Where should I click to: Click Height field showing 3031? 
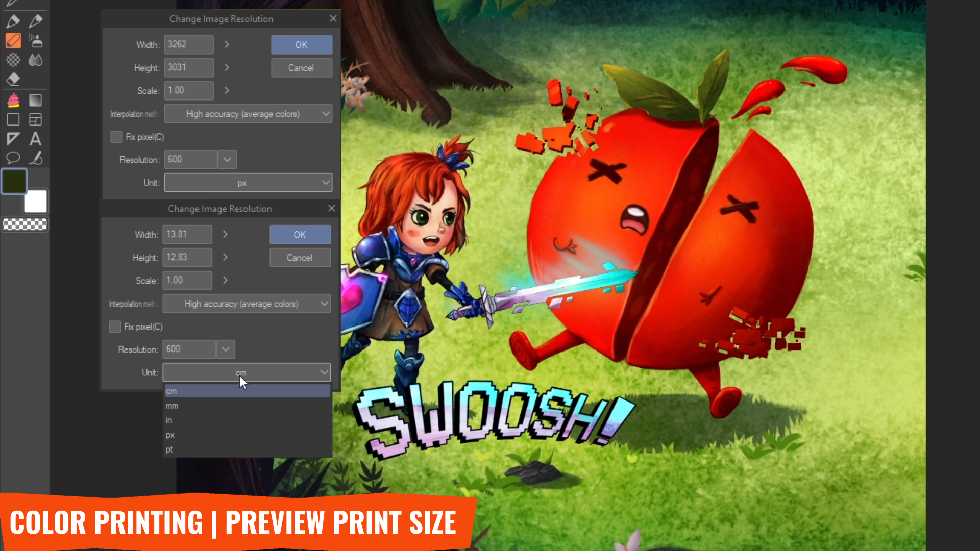188,67
